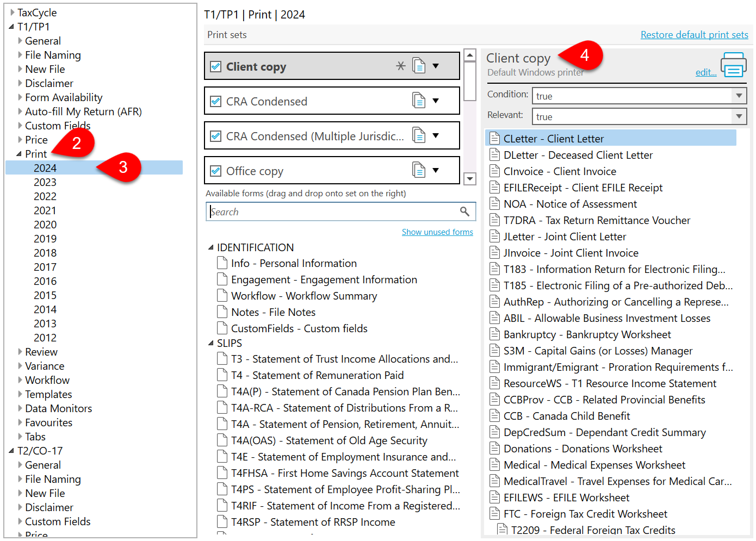The height and width of the screenshot is (541, 756).
Task: Toggle CRA Condensed (Multiple Jurisdic...) checkbox
Action: pyautogui.click(x=216, y=136)
